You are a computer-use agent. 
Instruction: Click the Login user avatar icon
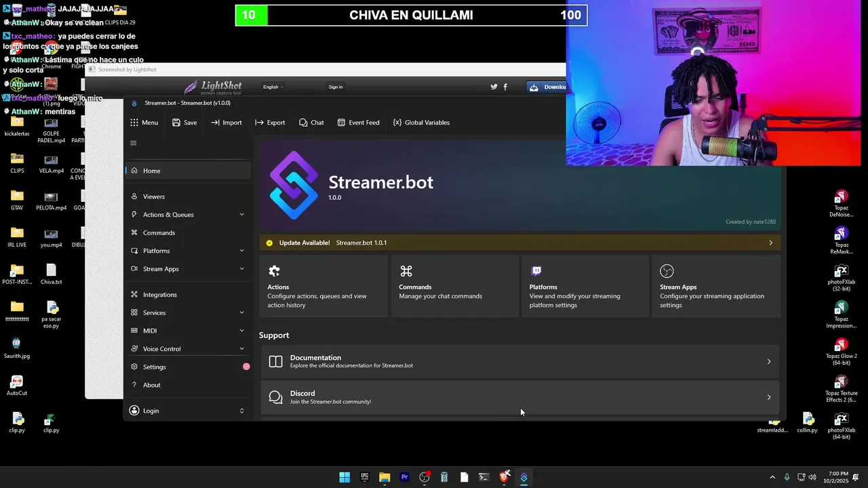(x=134, y=411)
